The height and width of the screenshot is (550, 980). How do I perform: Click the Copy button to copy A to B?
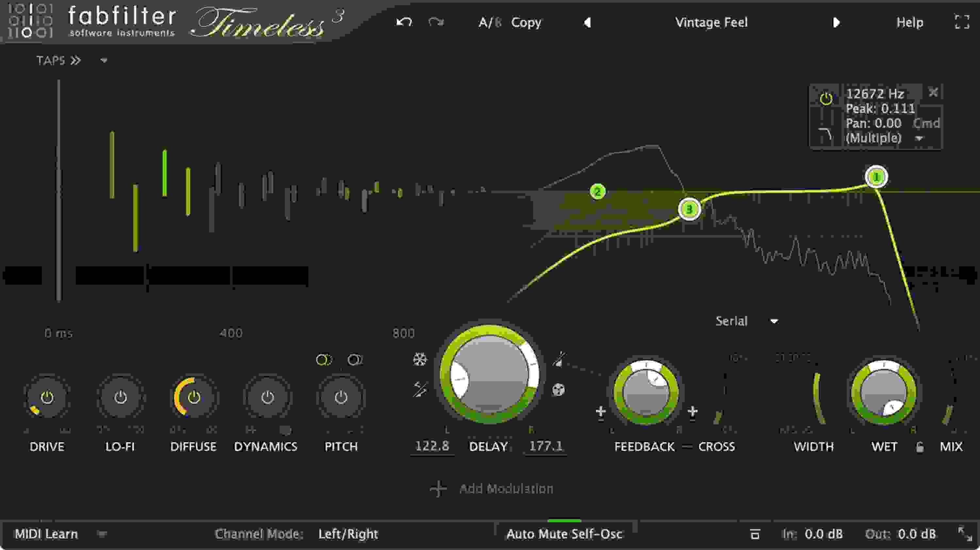point(526,22)
